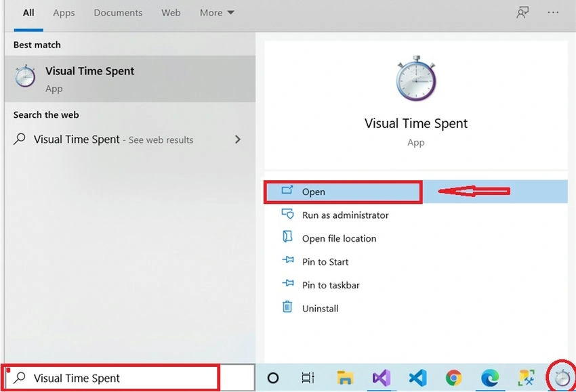Click the Visual Time Spent title in details
576x392 pixels.
[416, 123]
